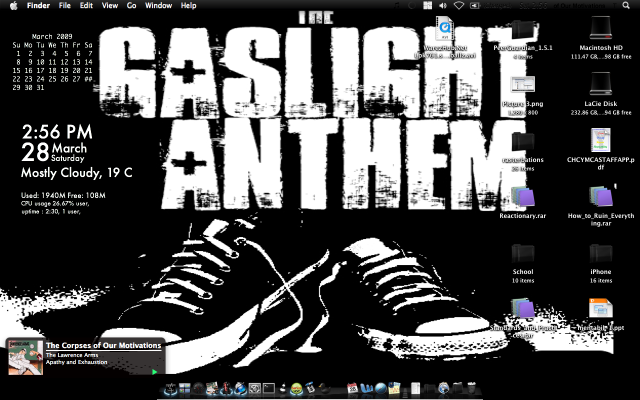Select the .rar archive below School folder

pos(523,309)
